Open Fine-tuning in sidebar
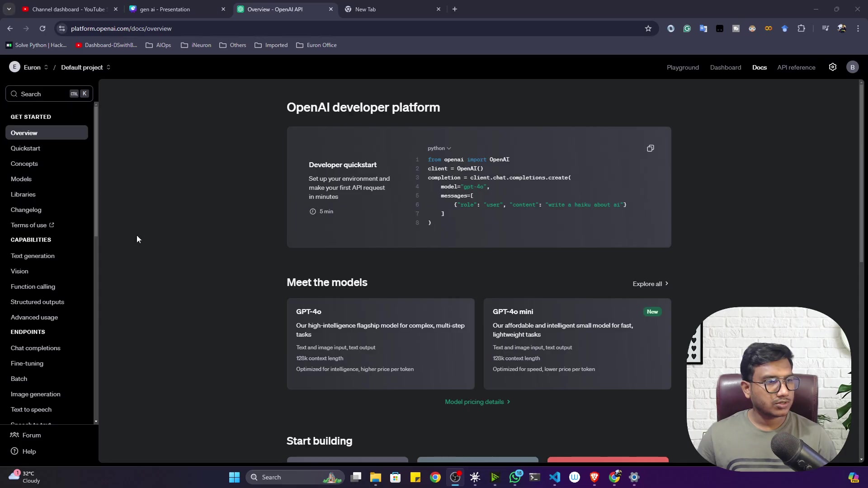The image size is (868, 488). (27, 363)
